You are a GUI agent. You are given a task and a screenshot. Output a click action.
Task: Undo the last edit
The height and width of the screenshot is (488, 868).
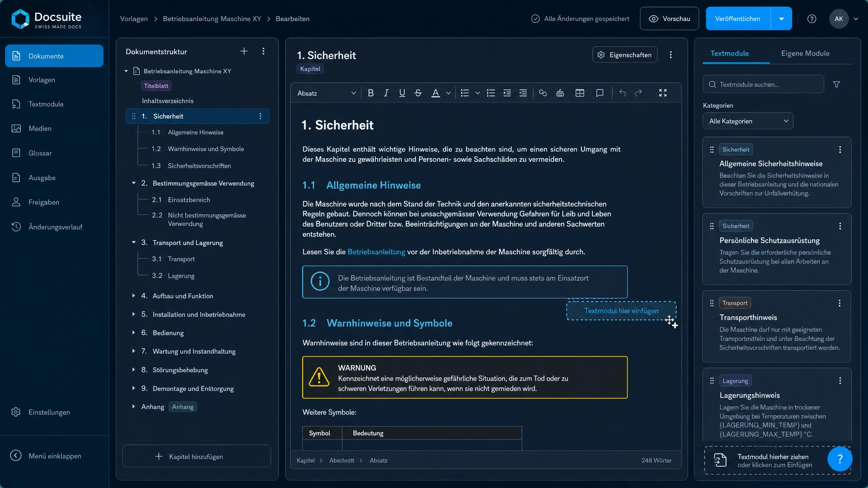(623, 93)
